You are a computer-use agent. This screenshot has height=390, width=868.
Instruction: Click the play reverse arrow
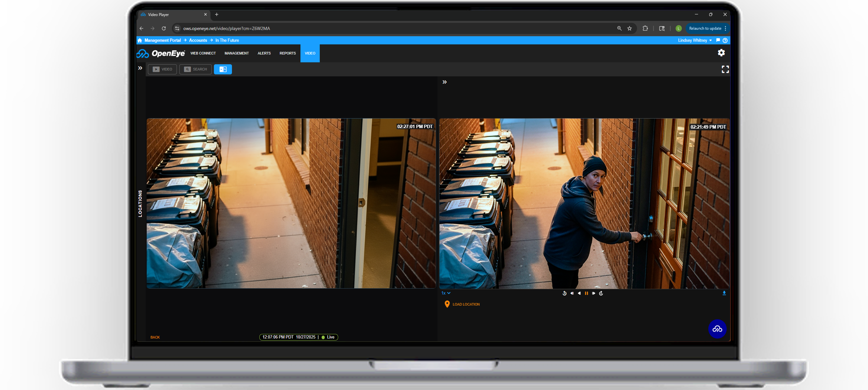pyautogui.click(x=579, y=293)
